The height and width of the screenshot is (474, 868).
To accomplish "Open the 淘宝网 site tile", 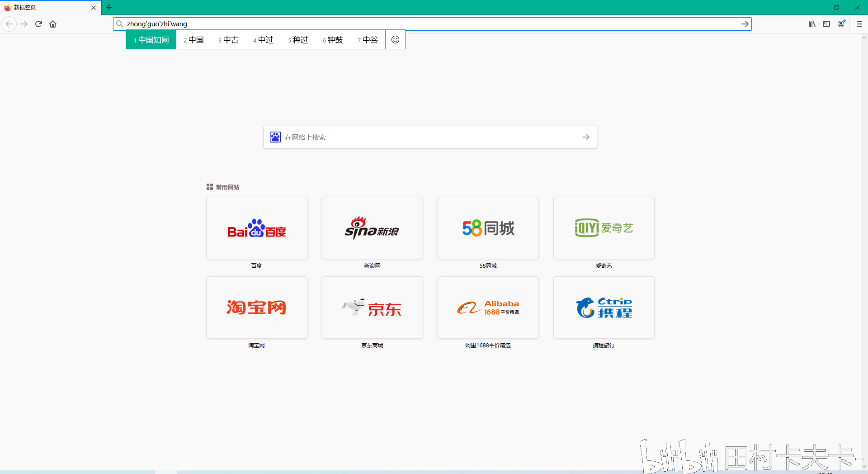I will 257,308.
